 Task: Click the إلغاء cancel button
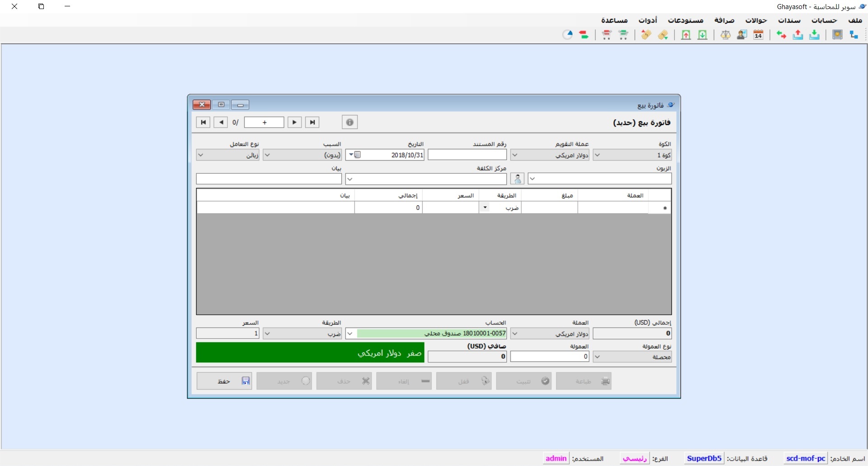point(404,381)
